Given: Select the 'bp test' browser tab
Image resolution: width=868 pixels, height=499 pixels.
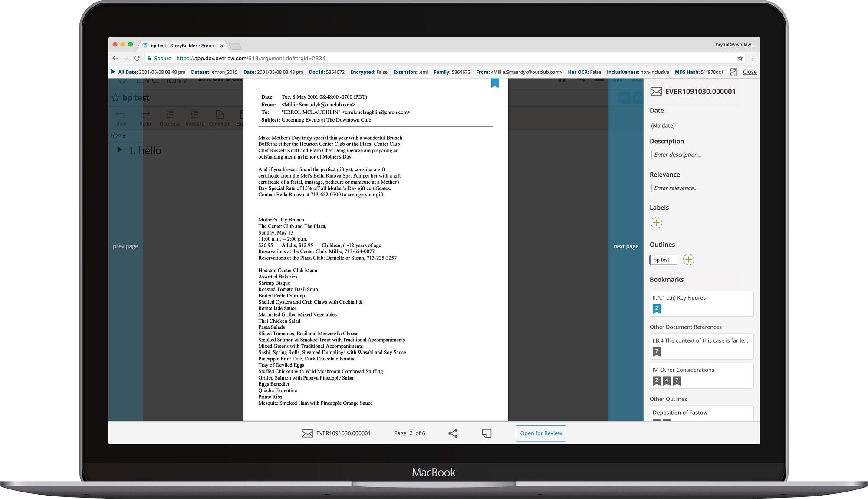Looking at the screenshot, I should [182, 46].
